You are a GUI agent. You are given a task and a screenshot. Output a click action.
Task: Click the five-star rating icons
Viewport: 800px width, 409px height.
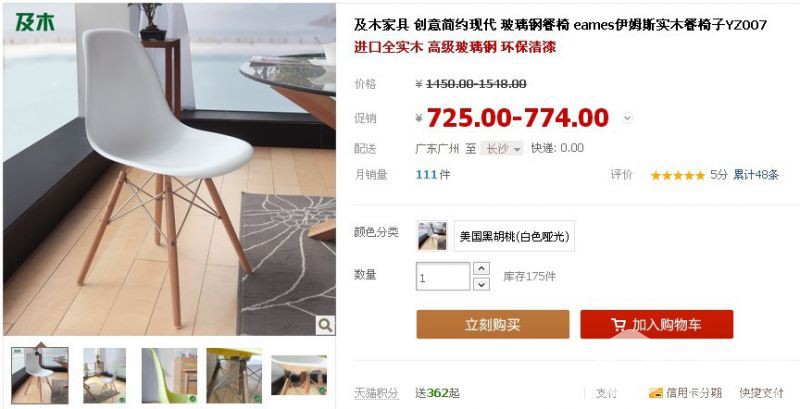click(678, 175)
